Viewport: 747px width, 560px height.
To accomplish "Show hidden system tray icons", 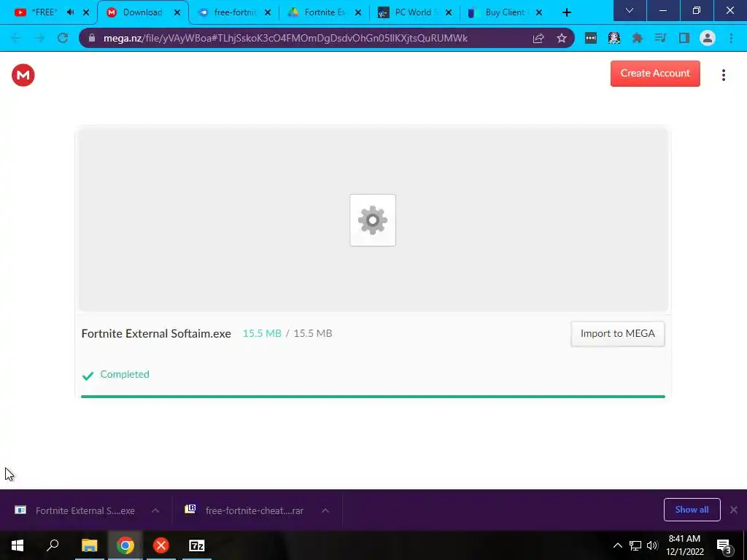I will pyautogui.click(x=617, y=545).
